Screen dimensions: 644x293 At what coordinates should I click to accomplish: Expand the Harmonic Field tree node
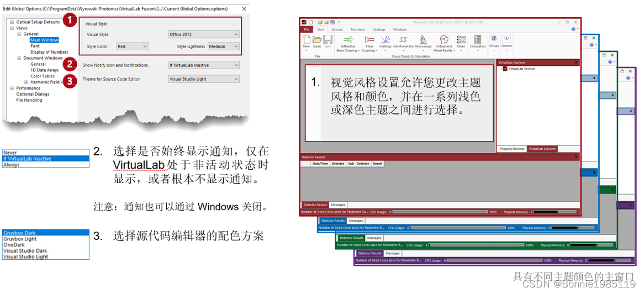click(25, 82)
